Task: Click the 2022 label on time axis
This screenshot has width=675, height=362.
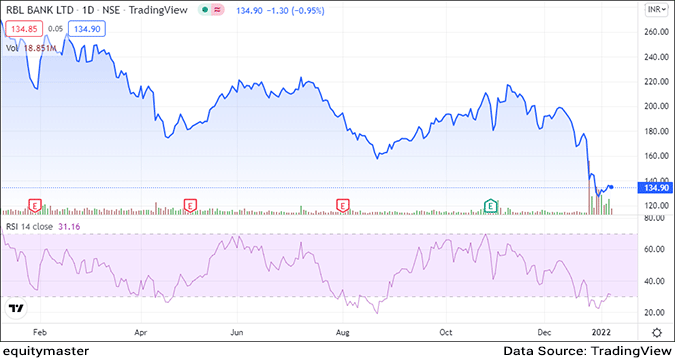Action: (601, 332)
